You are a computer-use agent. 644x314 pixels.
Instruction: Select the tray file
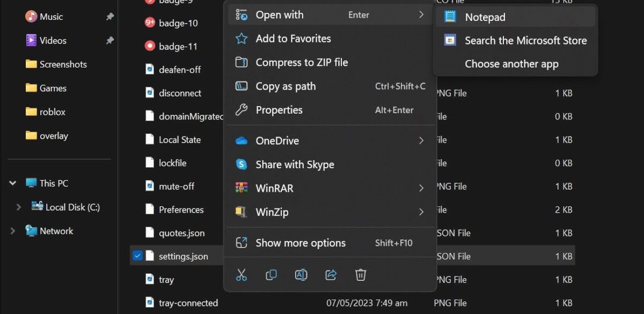pyautogui.click(x=166, y=280)
